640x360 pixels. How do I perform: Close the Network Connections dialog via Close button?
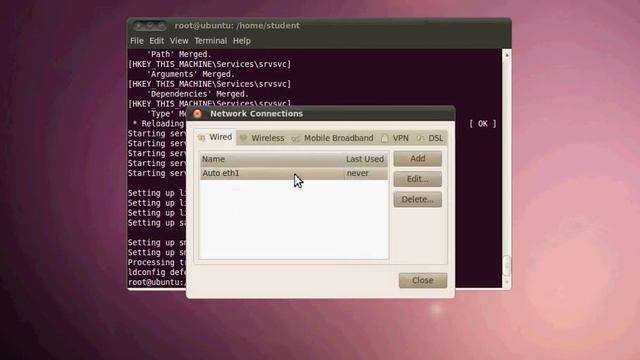click(x=423, y=280)
